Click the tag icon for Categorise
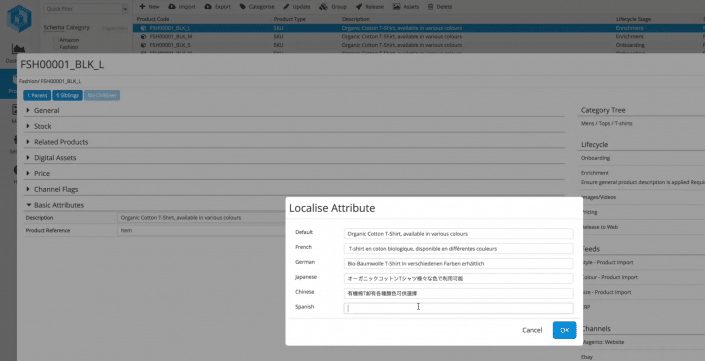The height and width of the screenshot is (361, 705). [x=243, y=7]
